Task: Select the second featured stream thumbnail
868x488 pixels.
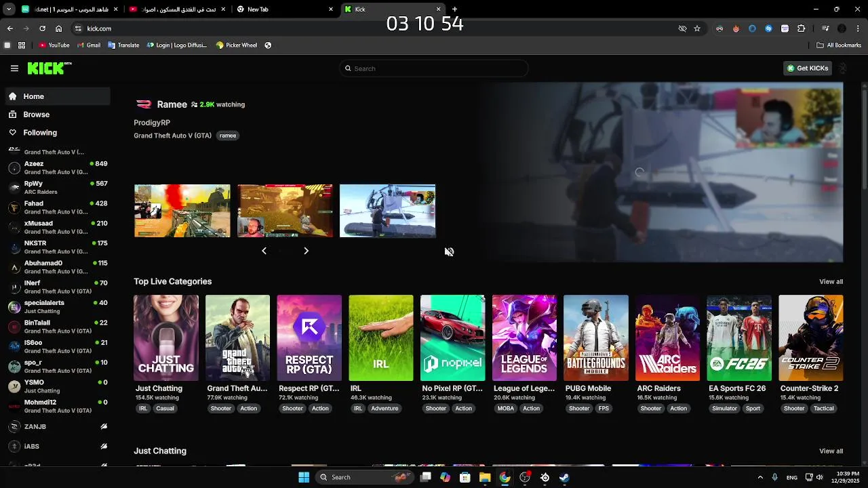Action: (x=285, y=211)
